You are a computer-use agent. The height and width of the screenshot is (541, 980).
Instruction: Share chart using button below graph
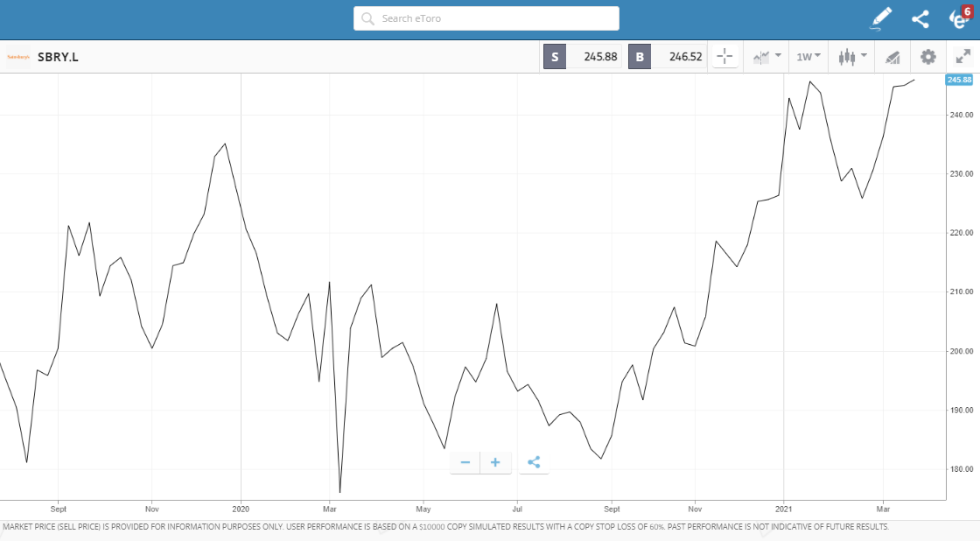(534, 462)
